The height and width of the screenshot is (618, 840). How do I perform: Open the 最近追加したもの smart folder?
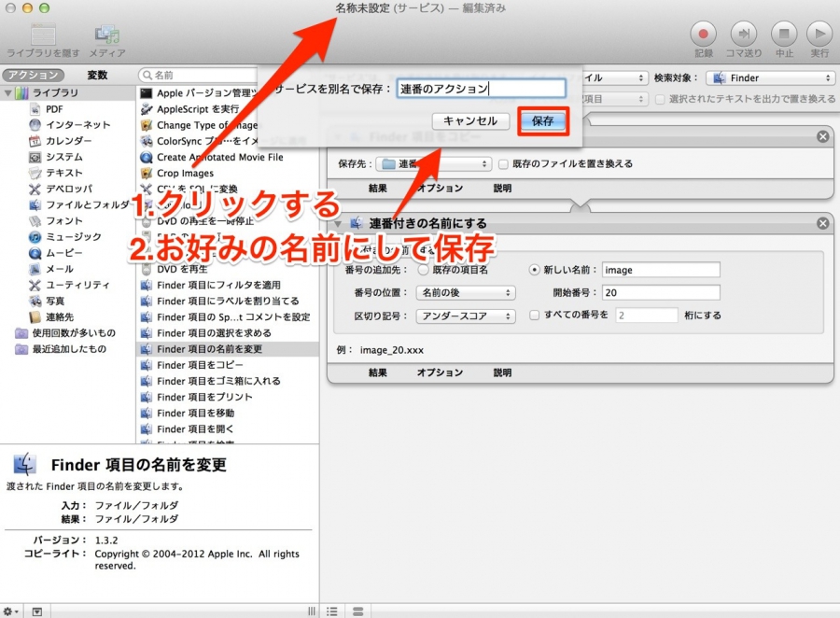[61, 349]
